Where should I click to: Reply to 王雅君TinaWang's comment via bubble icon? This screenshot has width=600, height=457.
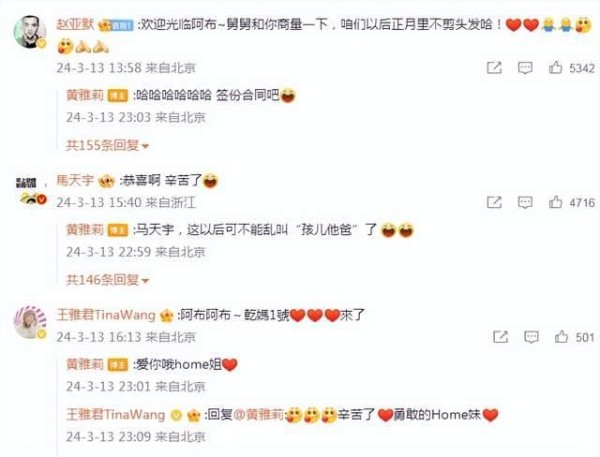click(531, 337)
